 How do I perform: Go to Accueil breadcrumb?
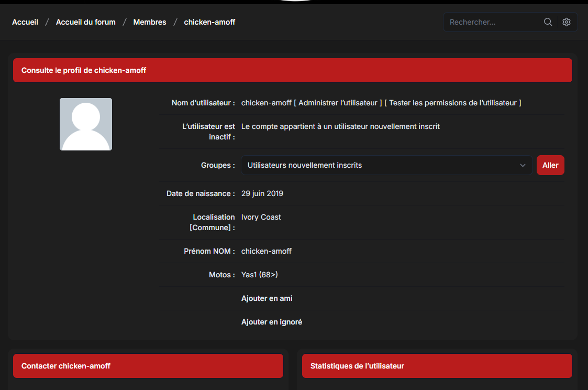[25, 22]
